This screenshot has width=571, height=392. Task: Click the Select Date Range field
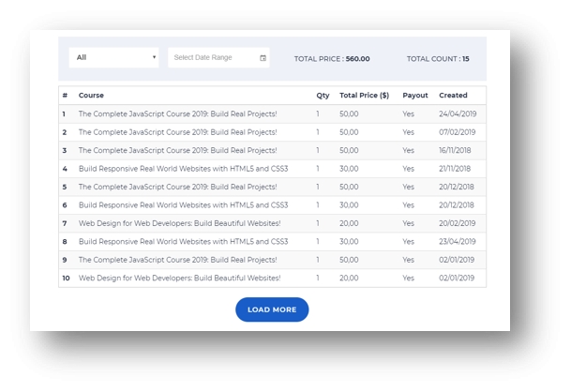pyautogui.click(x=211, y=58)
